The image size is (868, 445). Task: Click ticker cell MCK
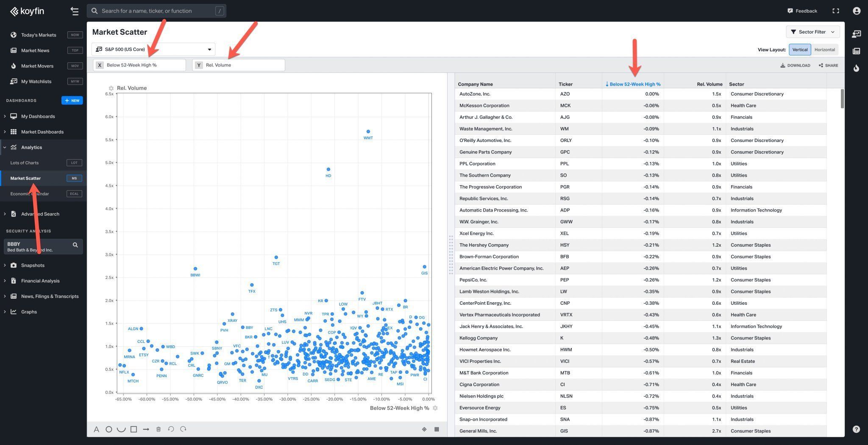tap(579, 106)
